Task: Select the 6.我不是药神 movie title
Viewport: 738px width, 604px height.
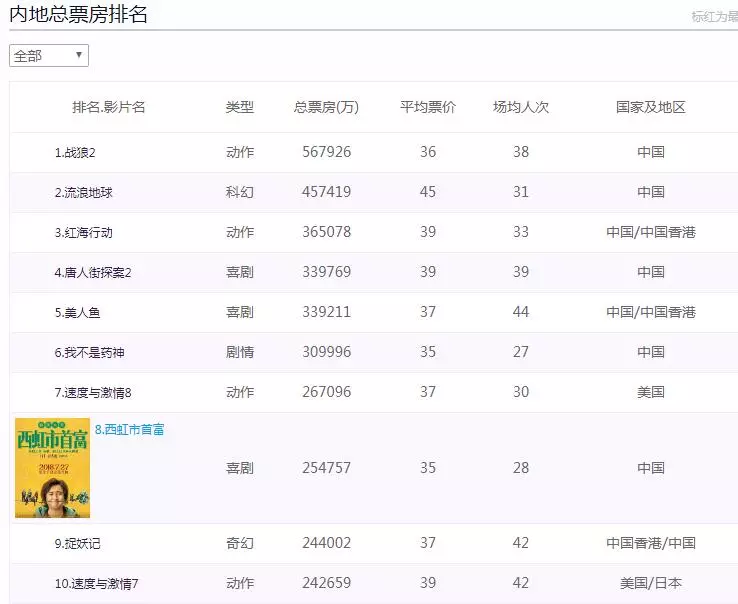Action: pos(89,353)
